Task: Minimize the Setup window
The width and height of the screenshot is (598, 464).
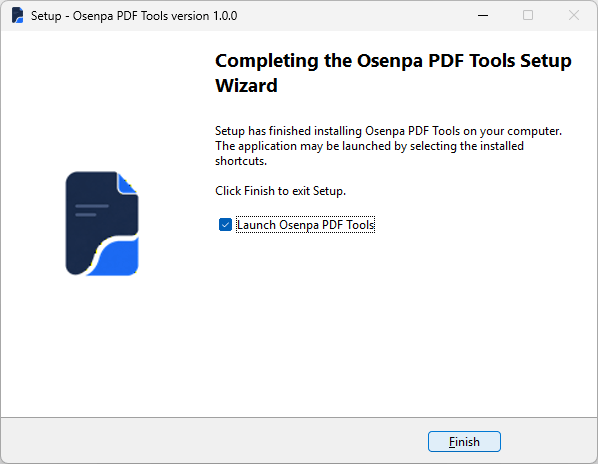Action: (483, 16)
